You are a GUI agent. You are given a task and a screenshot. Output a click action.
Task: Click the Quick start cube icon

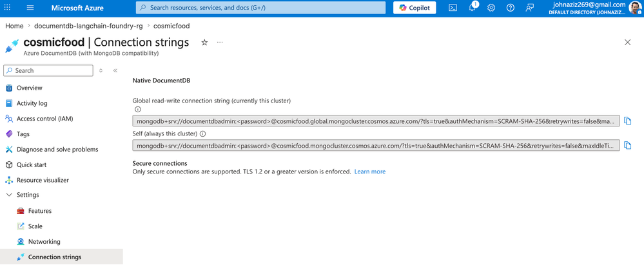pos(9,164)
